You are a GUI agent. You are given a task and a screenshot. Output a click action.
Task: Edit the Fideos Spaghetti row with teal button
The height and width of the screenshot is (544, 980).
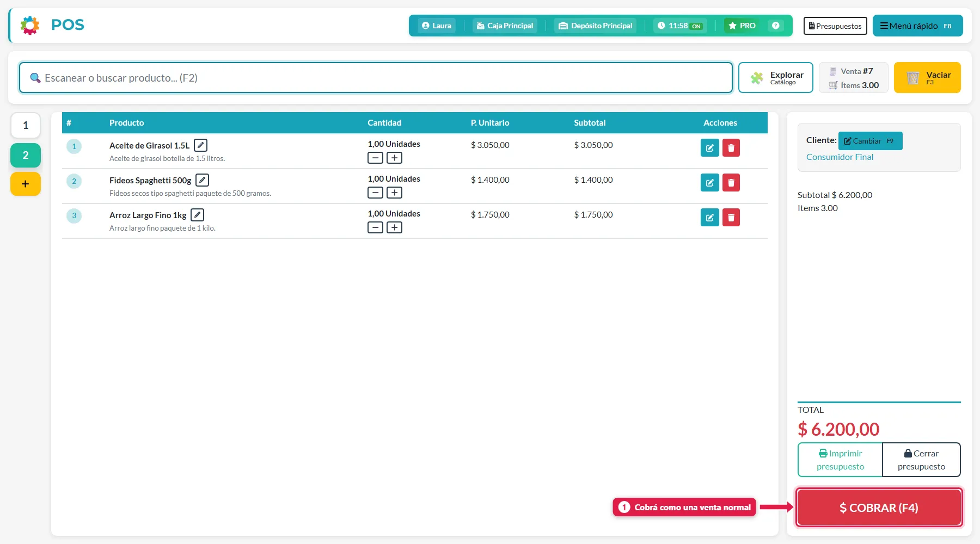[x=710, y=183]
